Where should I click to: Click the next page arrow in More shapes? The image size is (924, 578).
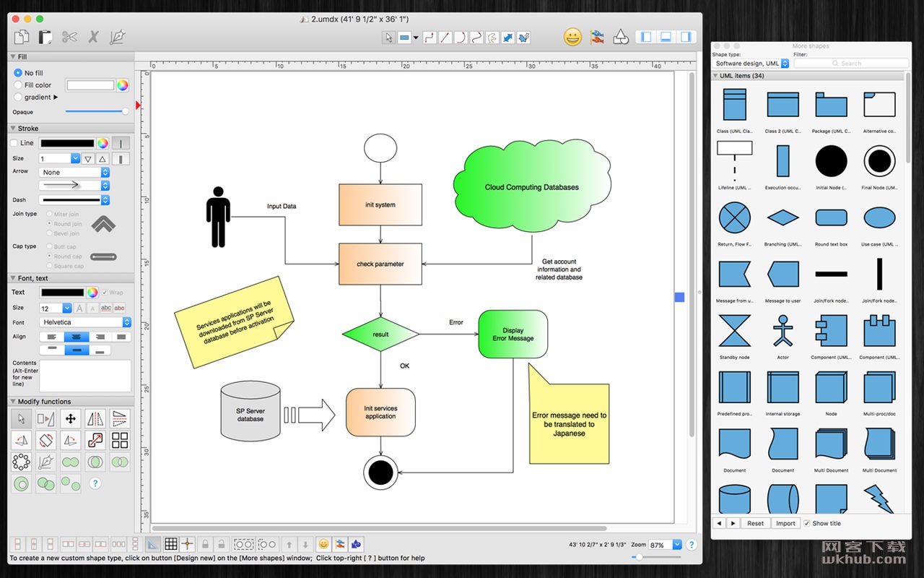point(733,523)
